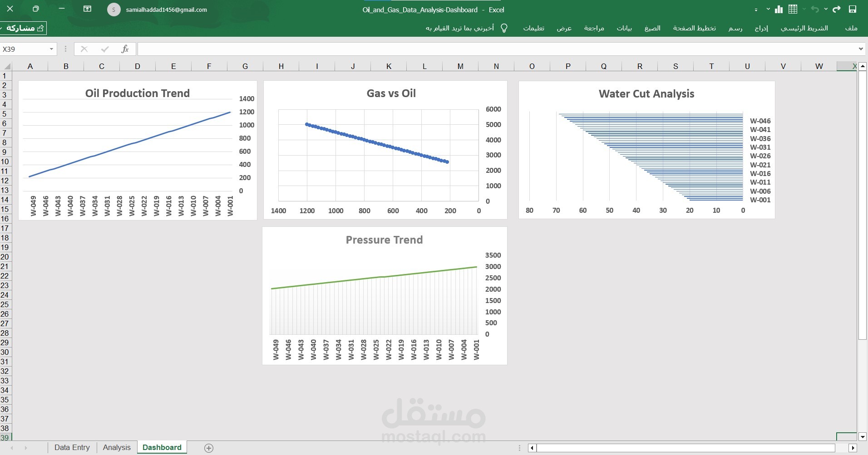This screenshot has height=455, width=868.
Task: Switch to the Data Entry sheet tab
Action: (x=72, y=447)
